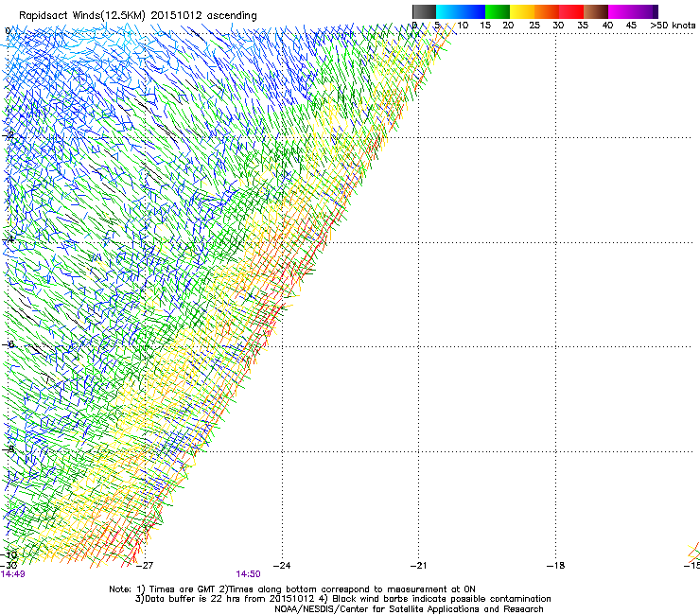Click the purple '14:50' time label
This screenshot has height=615, width=700.
248,574
